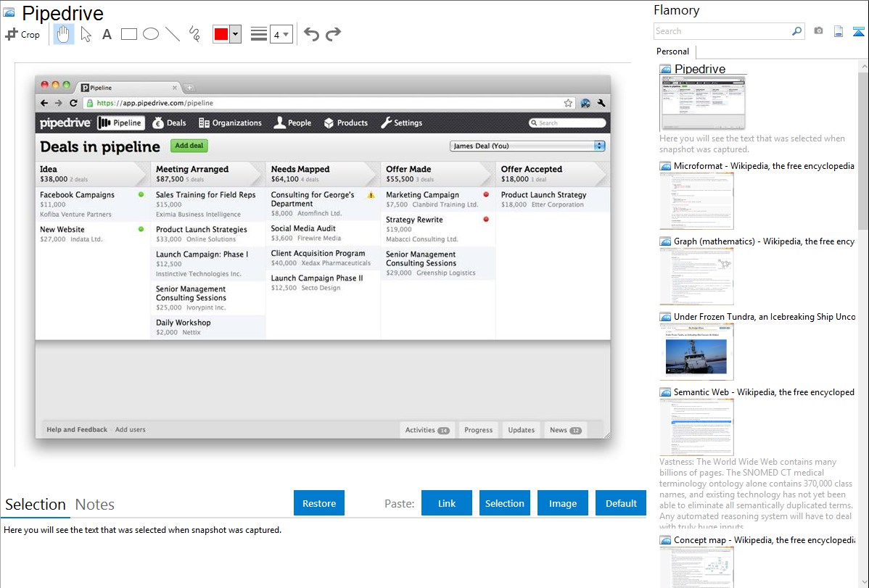Click the Activities footer button
869x588 pixels.
[x=427, y=430]
